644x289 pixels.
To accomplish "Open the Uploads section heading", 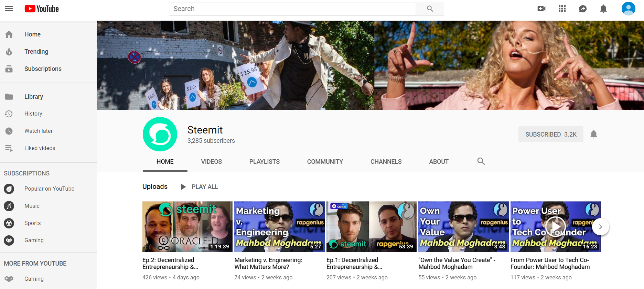I will tap(155, 186).
